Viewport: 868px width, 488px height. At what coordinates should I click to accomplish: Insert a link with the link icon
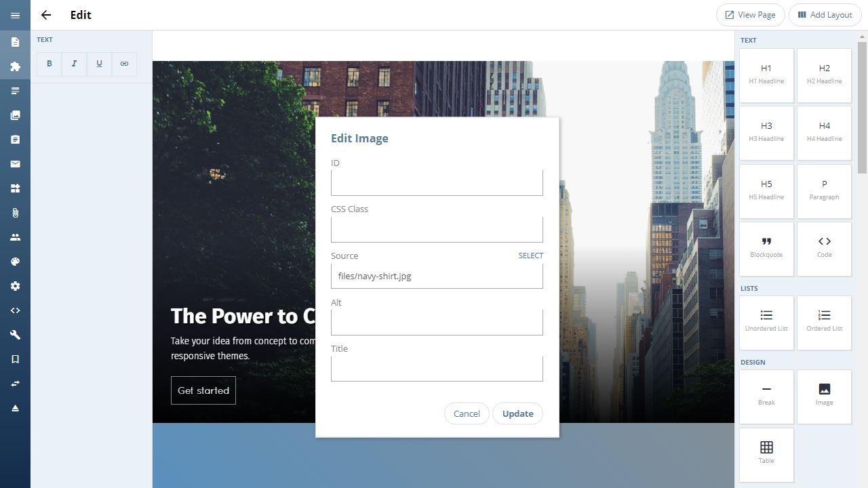click(124, 64)
